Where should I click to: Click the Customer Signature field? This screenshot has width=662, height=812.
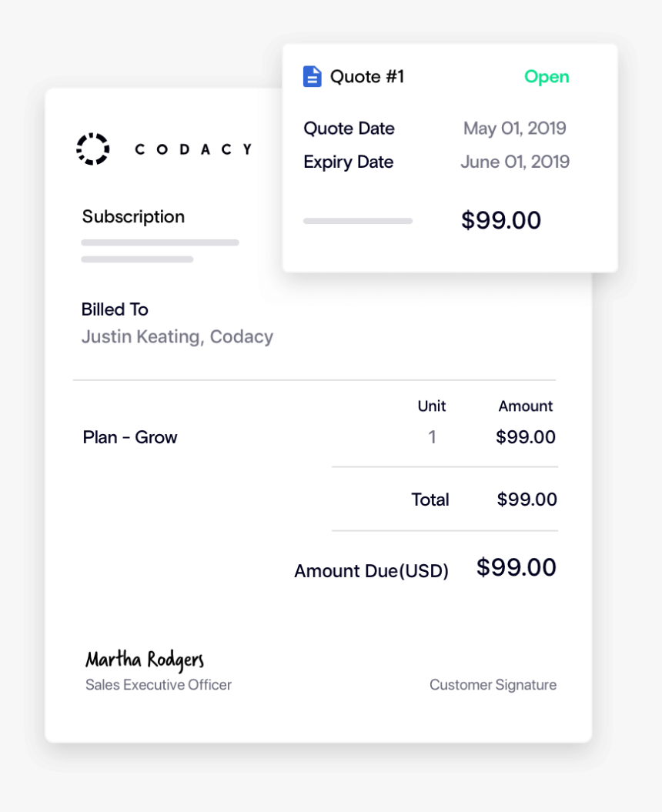coord(493,685)
